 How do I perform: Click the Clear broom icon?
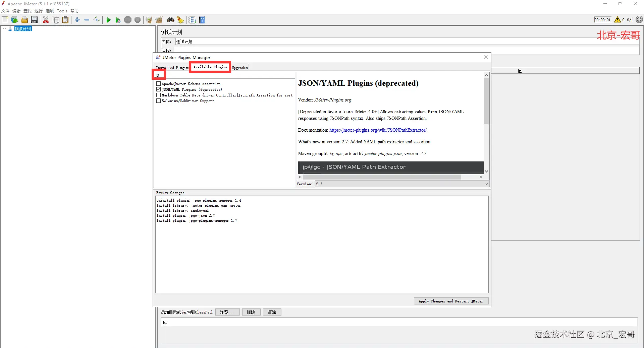(x=149, y=20)
